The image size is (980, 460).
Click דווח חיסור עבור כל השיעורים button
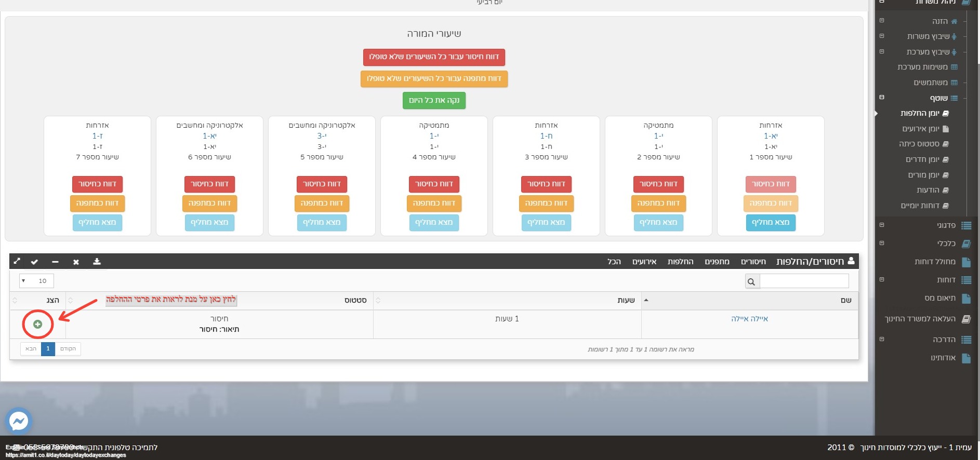coord(434,57)
